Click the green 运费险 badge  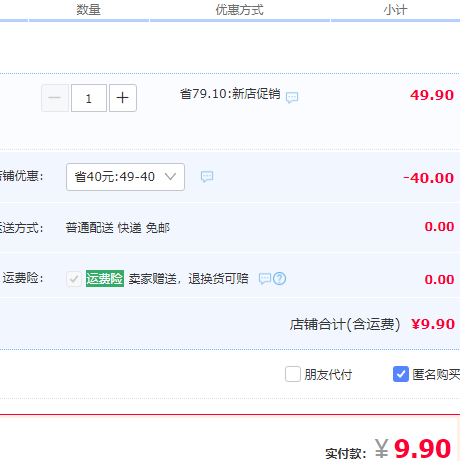pyautogui.click(x=105, y=278)
